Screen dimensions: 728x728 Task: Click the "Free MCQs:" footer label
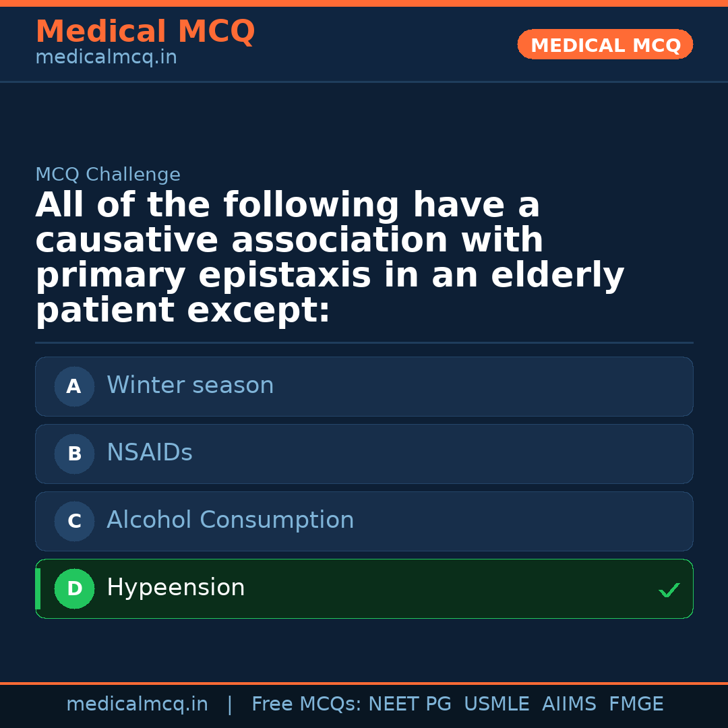(x=306, y=704)
